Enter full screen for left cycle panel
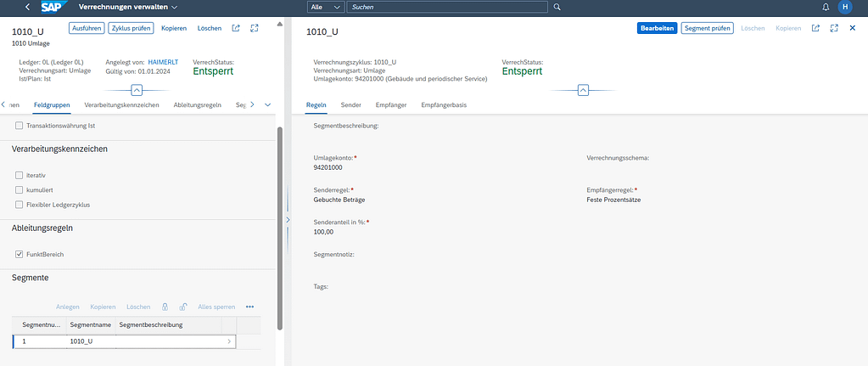Image resolution: width=868 pixels, height=366 pixels. pyautogui.click(x=255, y=28)
